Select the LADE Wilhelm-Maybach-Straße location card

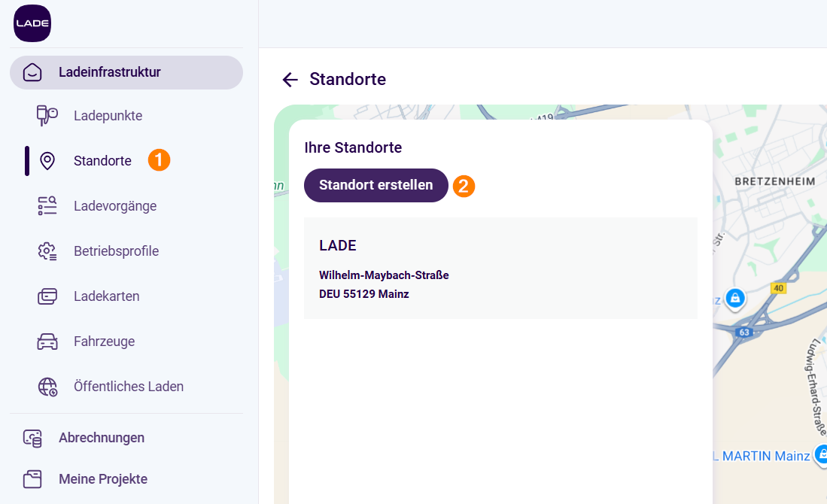[500, 269]
